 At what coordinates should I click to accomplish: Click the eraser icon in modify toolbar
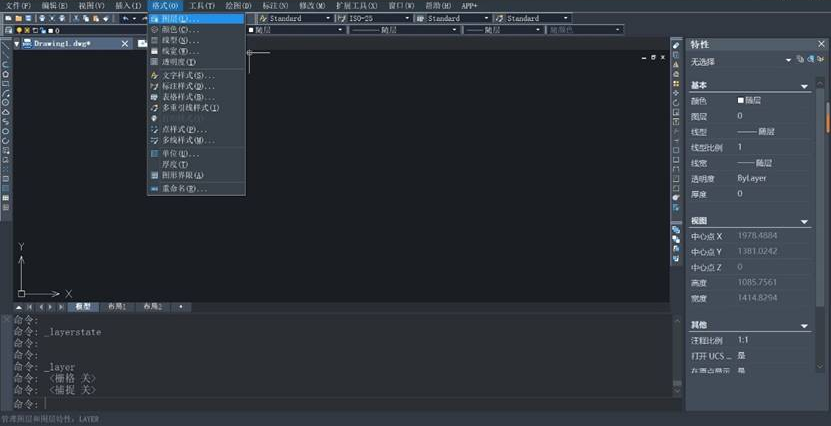tap(676, 46)
